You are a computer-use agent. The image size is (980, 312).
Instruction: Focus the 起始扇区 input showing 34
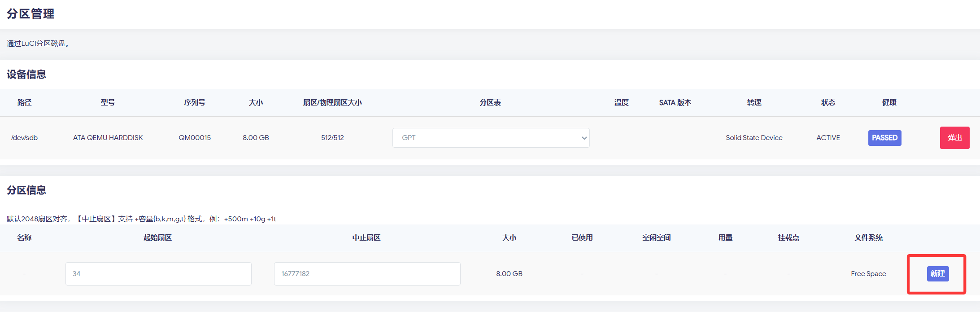(x=158, y=274)
